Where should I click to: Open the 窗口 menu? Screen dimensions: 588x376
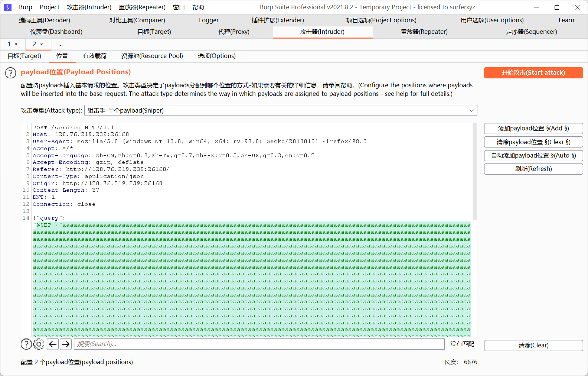pos(179,7)
